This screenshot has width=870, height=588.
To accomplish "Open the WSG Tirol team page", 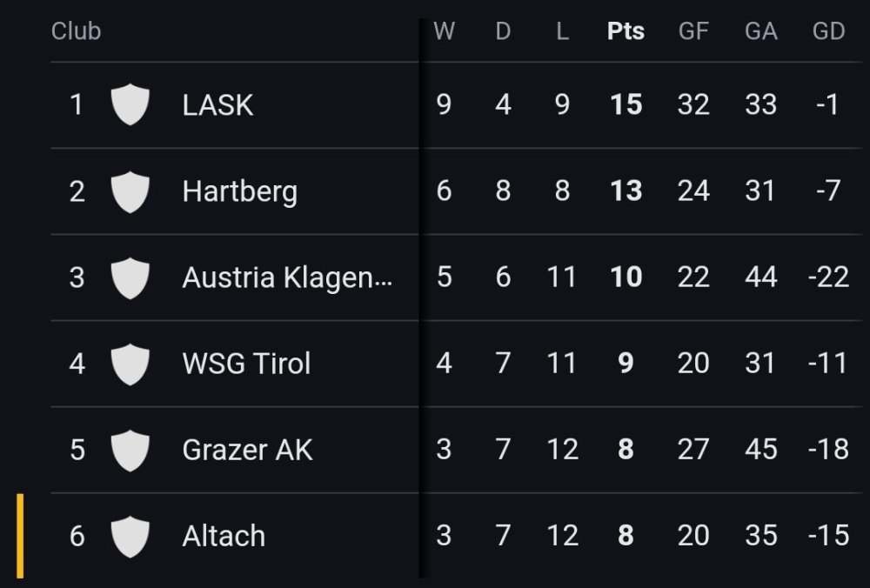I will point(246,364).
